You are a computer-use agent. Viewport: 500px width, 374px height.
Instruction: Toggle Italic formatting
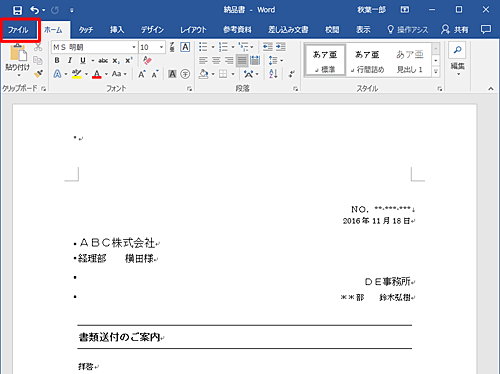coord(70,60)
